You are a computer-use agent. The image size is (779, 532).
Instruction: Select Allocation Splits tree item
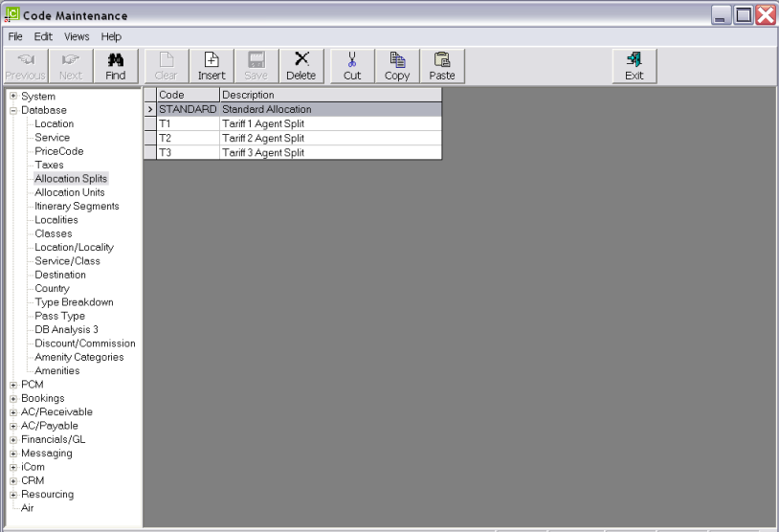point(71,179)
